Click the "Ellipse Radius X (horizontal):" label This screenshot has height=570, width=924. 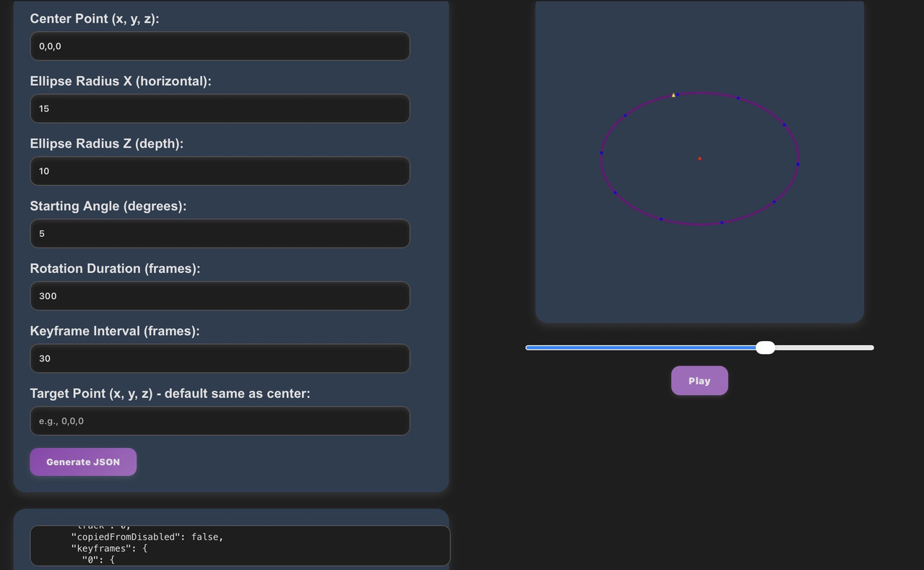[121, 81]
